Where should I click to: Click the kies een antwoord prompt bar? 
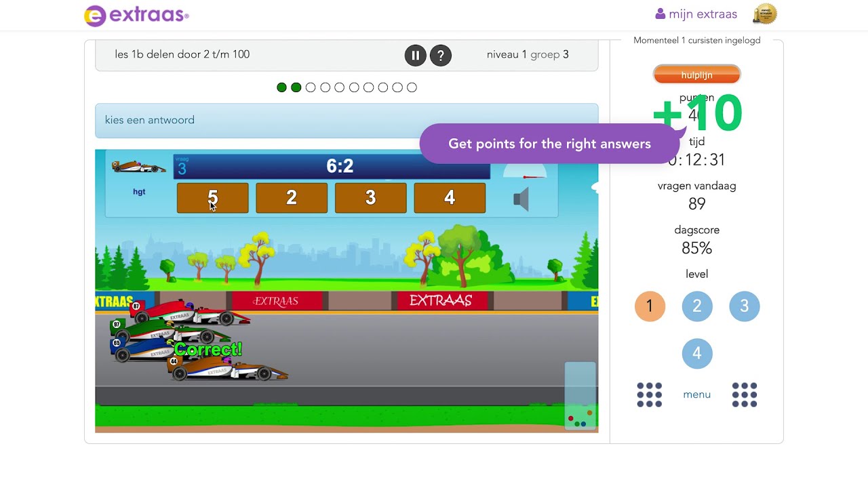pyautogui.click(x=347, y=121)
